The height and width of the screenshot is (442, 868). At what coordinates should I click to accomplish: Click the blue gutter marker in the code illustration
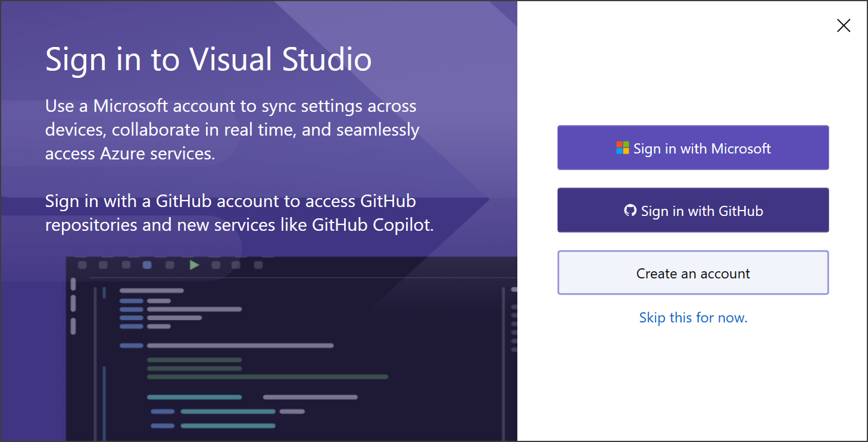point(105,292)
